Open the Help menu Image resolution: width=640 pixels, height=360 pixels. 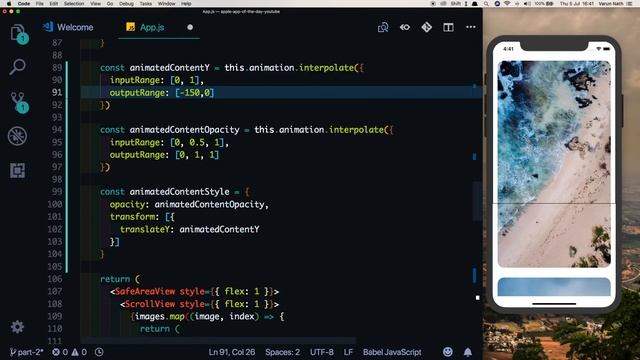pos(186,3)
